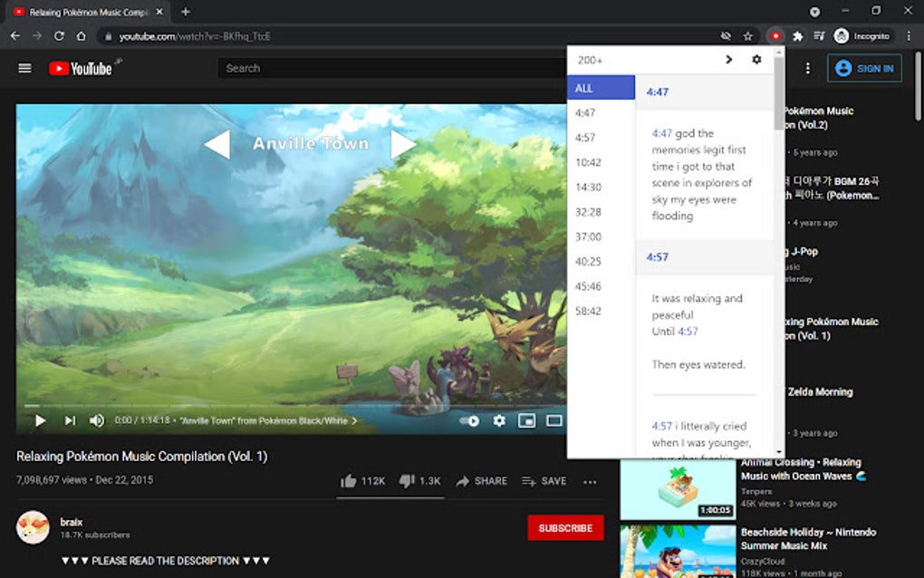
Task: Open YouTube's hamburger navigation menu
Action: [x=24, y=67]
